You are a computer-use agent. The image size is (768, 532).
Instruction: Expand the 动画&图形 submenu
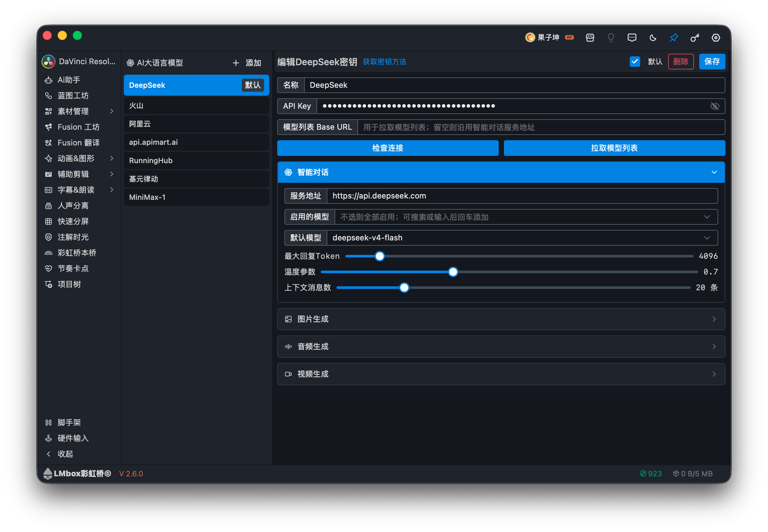80,158
